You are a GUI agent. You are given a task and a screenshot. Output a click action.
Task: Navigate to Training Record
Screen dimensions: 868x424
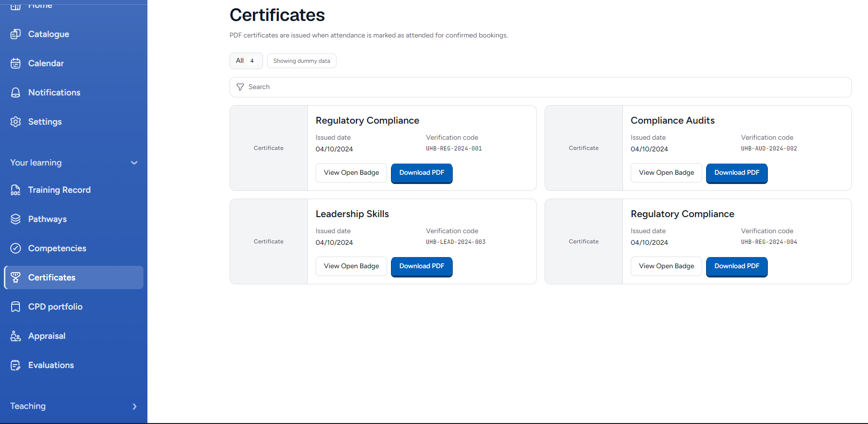[74, 190]
